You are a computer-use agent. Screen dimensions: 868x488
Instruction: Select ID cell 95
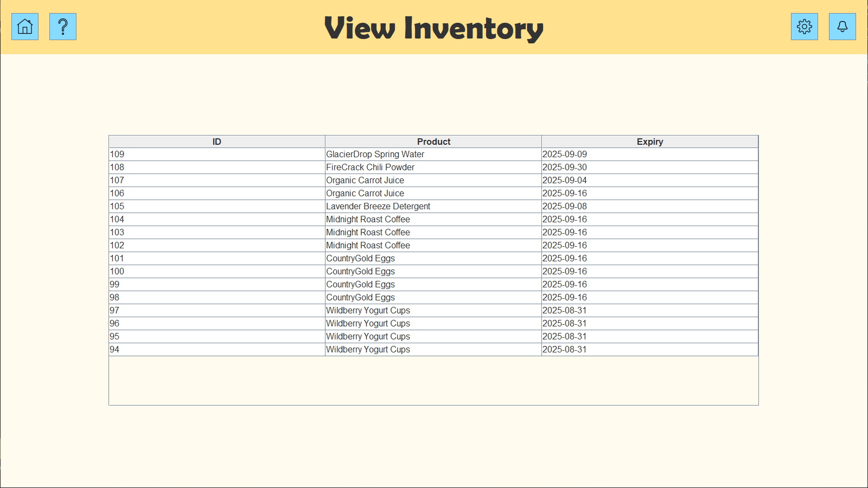[217, 337]
